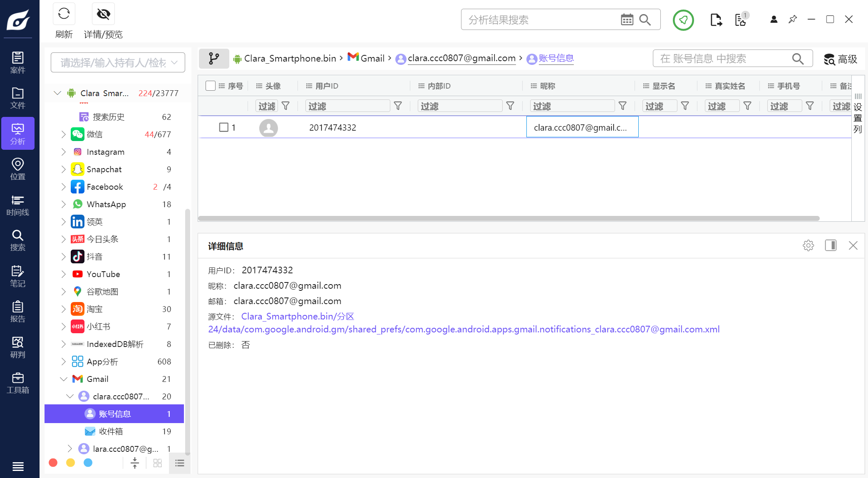Open the Location section in sidebar
The image size is (868, 478).
[17, 169]
